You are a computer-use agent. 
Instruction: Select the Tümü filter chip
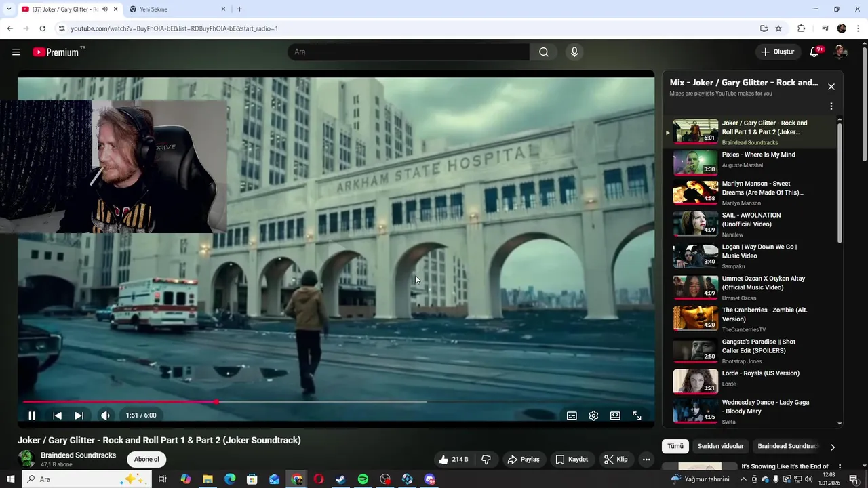[x=675, y=446]
